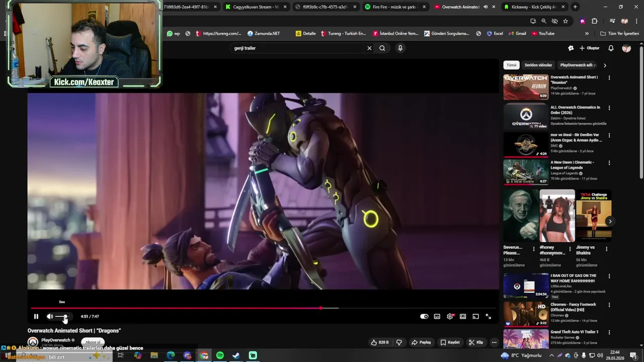Expand hidden bookmarks chevron
The height and width of the screenshot is (362, 644).
(587, 34)
